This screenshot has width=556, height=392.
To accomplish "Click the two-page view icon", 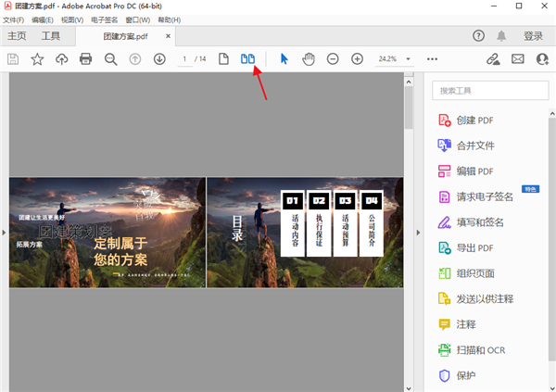I will pyautogui.click(x=247, y=59).
